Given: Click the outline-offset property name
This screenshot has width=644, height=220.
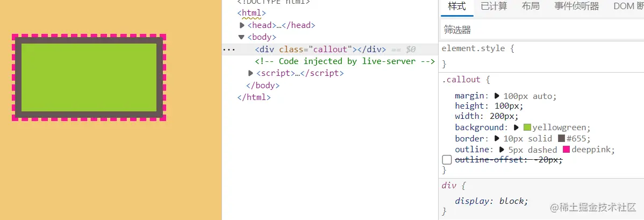Looking at the screenshot, I should (x=489, y=160).
